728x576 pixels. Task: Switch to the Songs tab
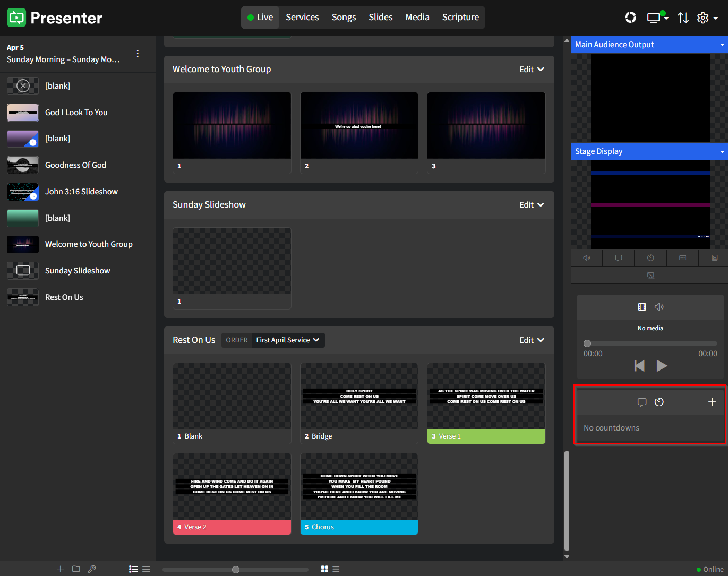tap(344, 17)
